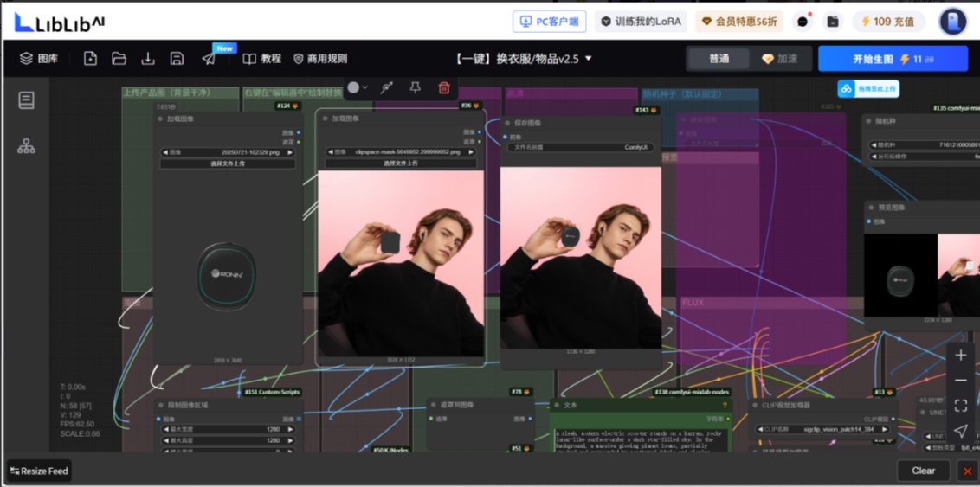This screenshot has height=487, width=980.
Task: Collapse the 文本 node via its dot
Action: coord(557,405)
